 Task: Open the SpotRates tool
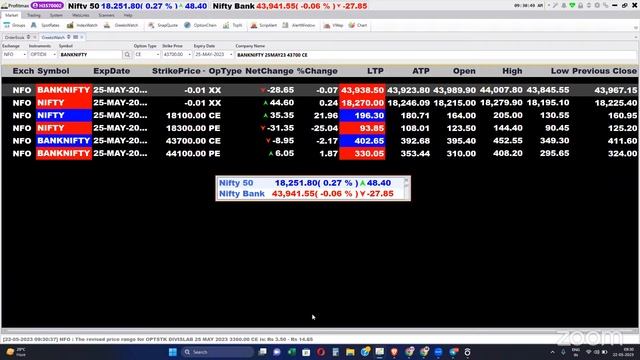coord(45,25)
